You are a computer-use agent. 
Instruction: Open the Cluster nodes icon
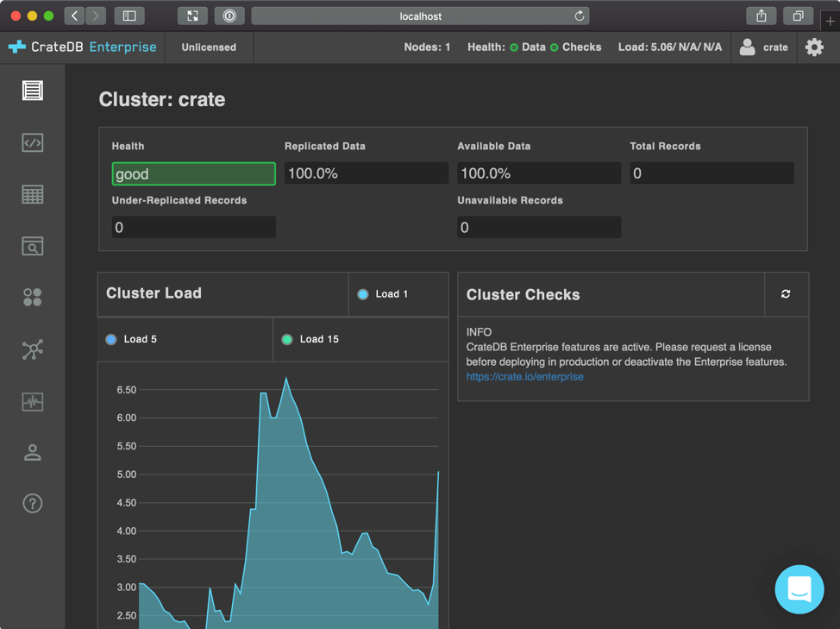(32, 349)
